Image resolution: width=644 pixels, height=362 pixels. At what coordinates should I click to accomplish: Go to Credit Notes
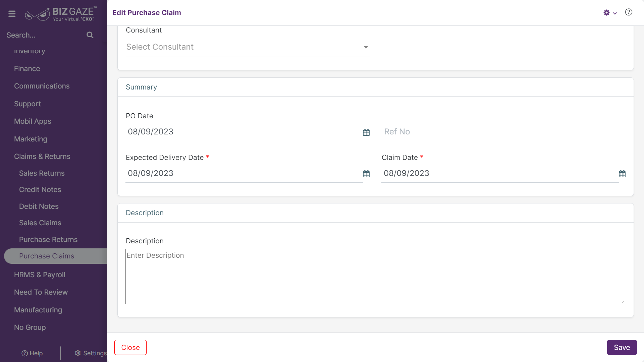click(x=40, y=189)
